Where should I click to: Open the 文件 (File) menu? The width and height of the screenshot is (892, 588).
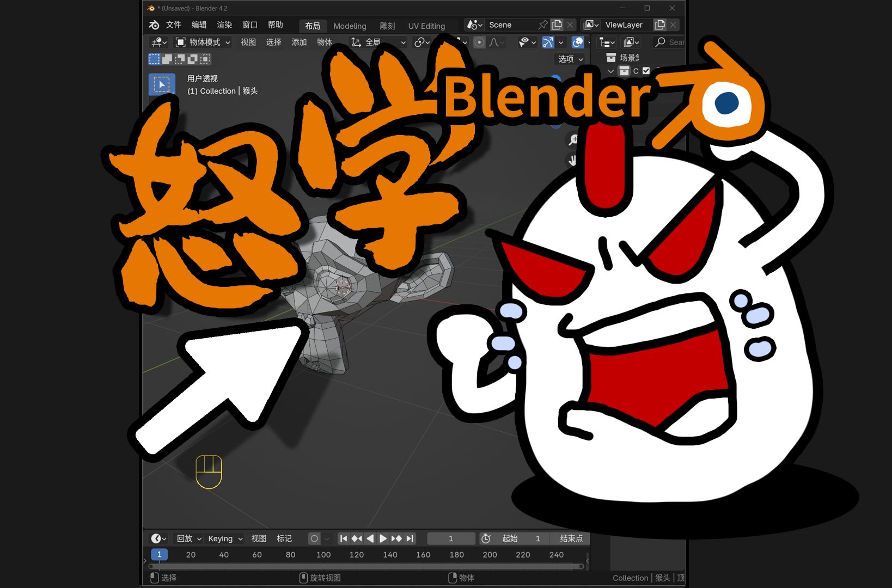coord(174,25)
